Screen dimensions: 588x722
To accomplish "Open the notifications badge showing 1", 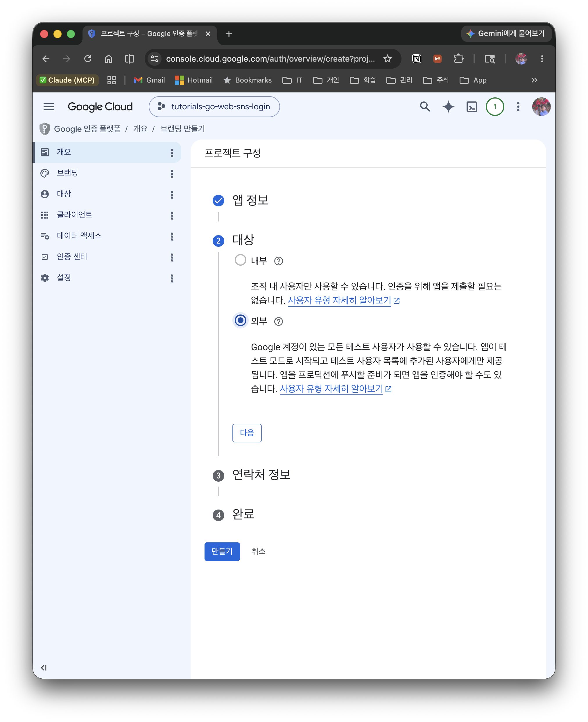I will point(495,107).
